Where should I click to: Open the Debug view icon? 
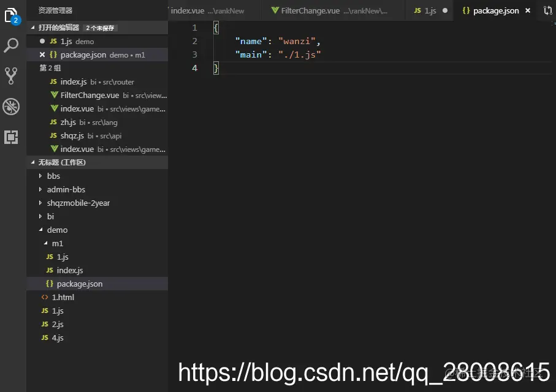click(x=11, y=107)
